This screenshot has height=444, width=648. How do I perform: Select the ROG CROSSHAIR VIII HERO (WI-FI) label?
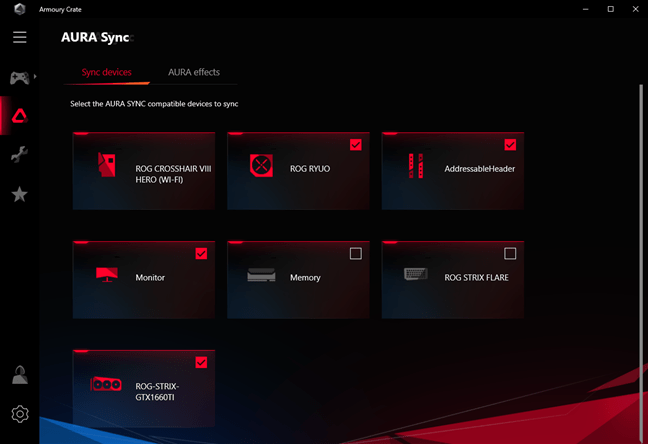point(173,174)
